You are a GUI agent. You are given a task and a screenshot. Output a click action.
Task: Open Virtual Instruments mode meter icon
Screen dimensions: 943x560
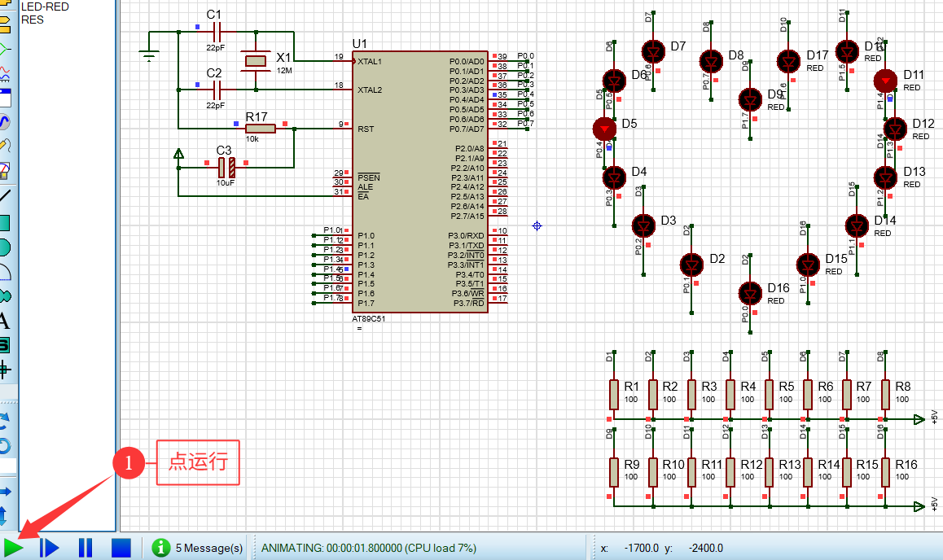tap(4, 171)
